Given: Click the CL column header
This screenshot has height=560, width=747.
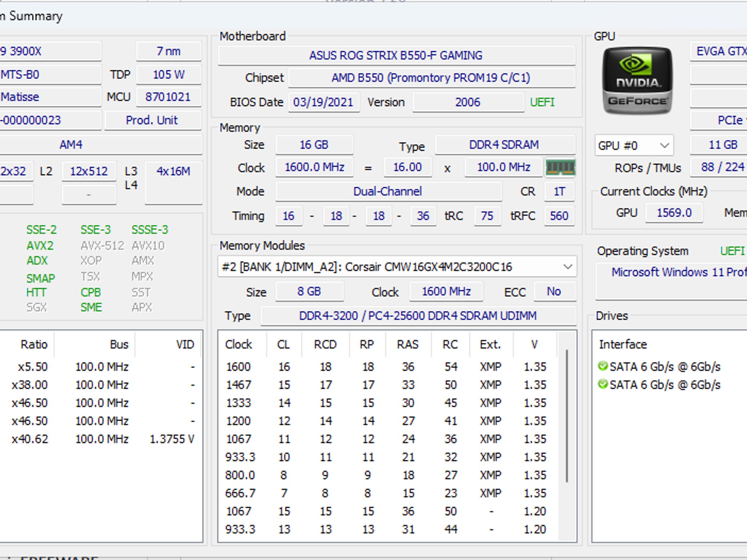Looking at the screenshot, I should tap(284, 344).
